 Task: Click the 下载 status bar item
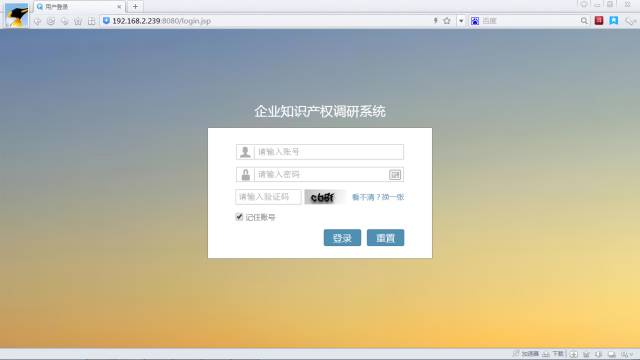553,354
